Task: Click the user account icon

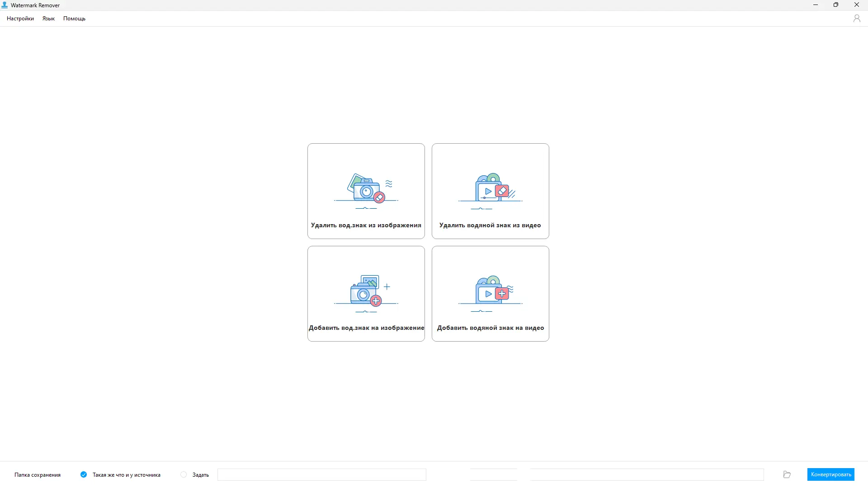Action: pyautogui.click(x=856, y=19)
